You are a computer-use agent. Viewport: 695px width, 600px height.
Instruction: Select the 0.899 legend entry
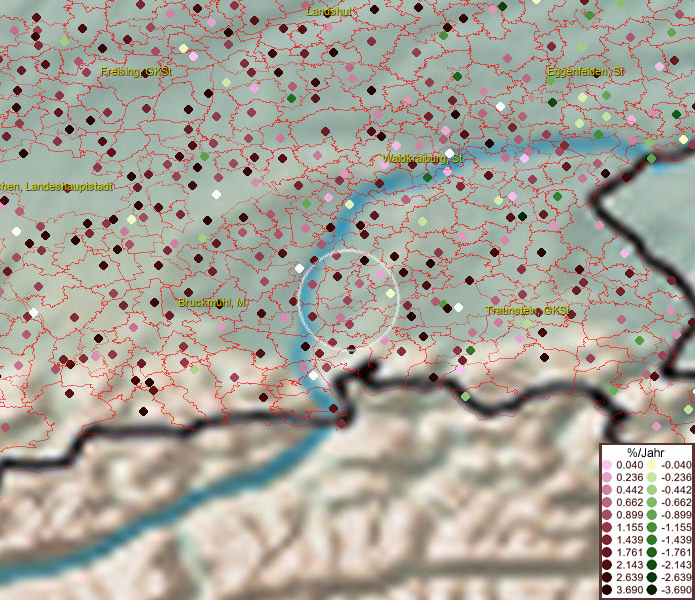coord(629,515)
